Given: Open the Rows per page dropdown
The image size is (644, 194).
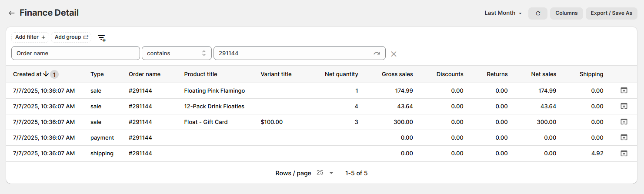Looking at the screenshot, I should click(x=325, y=173).
